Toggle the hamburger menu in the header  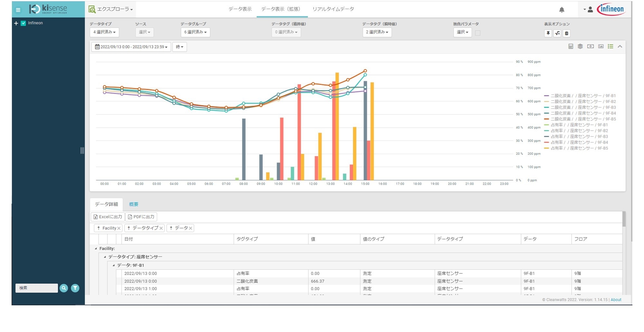(18, 10)
